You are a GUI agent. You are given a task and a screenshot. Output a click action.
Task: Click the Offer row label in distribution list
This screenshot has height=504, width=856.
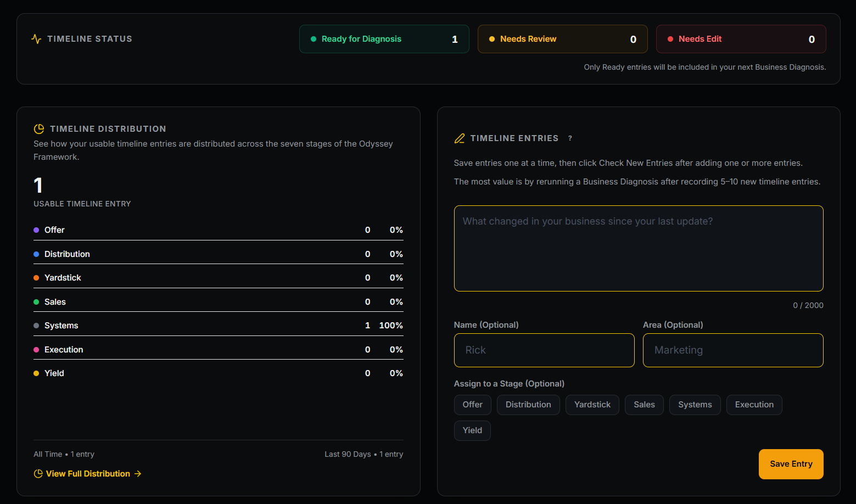(54, 230)
